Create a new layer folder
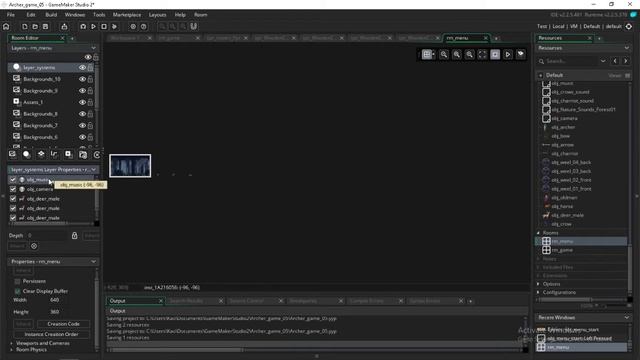 tap(83, 154)
